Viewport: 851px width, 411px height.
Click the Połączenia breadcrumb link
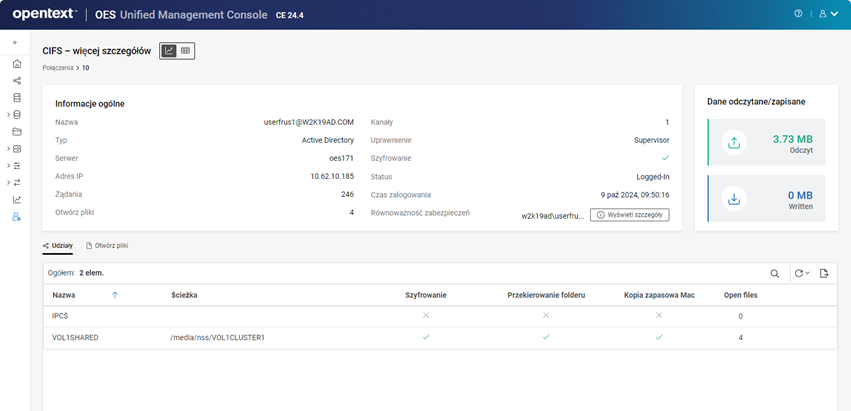[x=58, y=68]
